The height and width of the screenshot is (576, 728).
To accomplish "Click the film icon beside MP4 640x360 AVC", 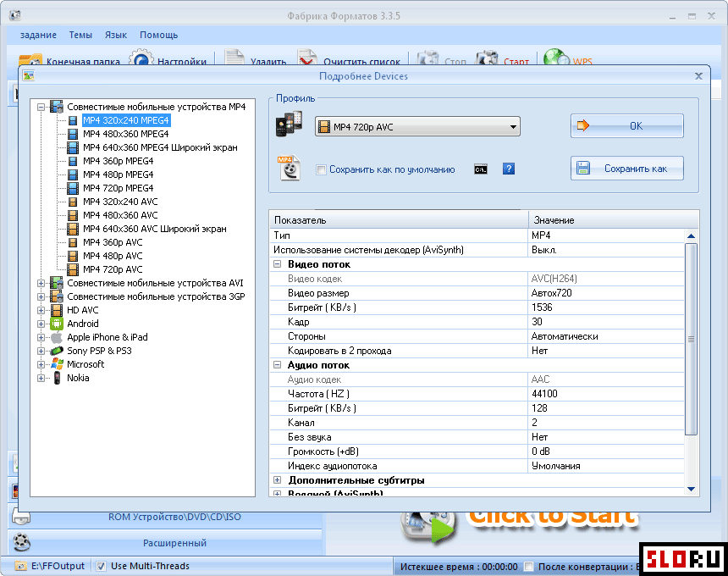I will pos(73,229).
